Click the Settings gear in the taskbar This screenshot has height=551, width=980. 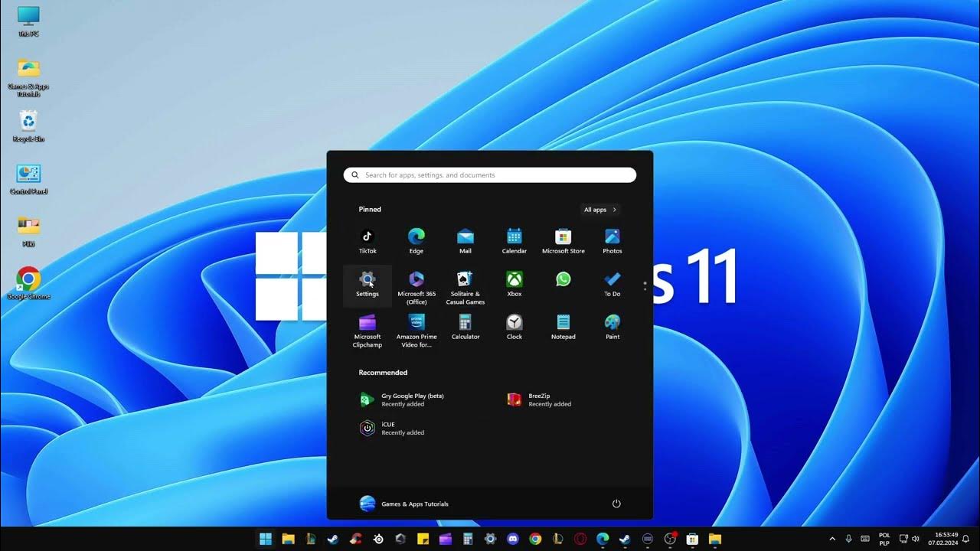[491, 539]
